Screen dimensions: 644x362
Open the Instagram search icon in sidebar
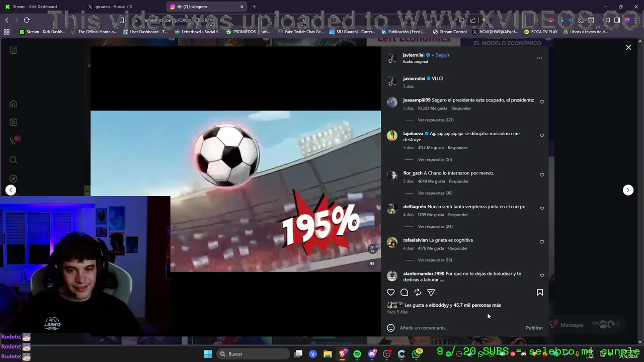(14, 160)
